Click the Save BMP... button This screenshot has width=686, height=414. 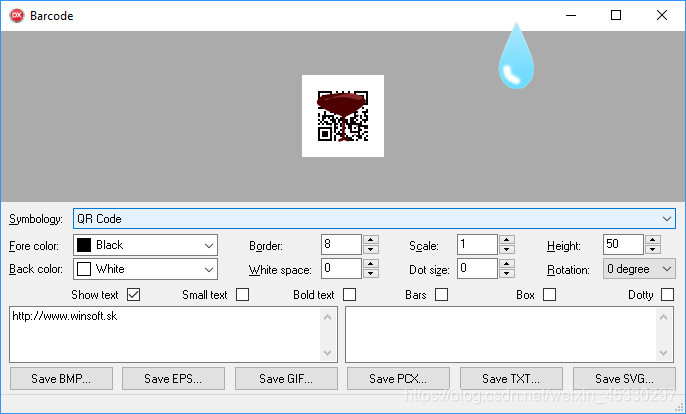(x=61, y=379)
